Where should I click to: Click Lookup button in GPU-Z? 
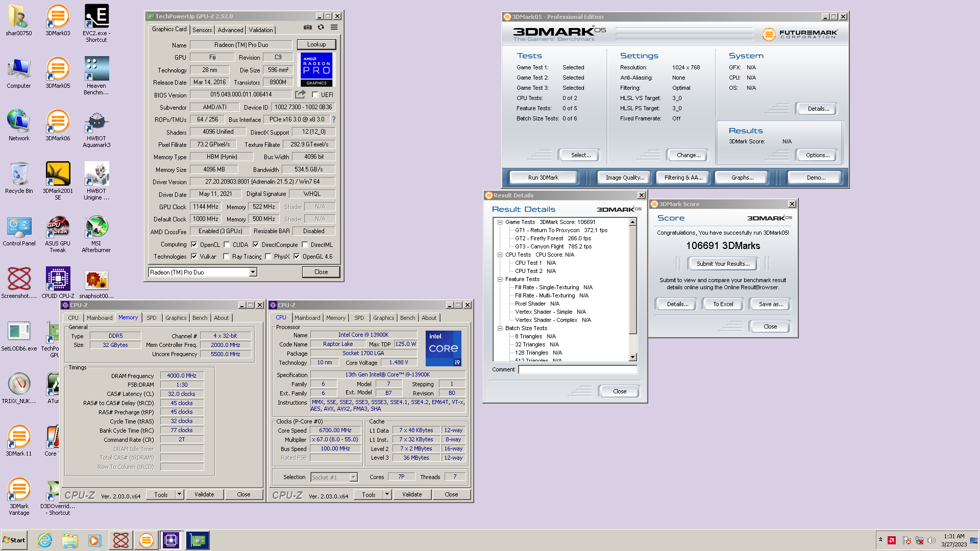pos(316,44)
